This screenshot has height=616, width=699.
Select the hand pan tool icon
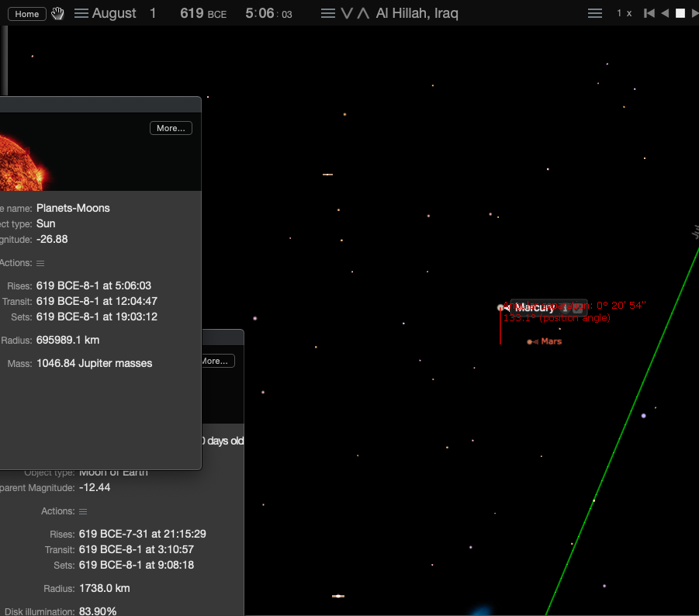pos(57,13)
